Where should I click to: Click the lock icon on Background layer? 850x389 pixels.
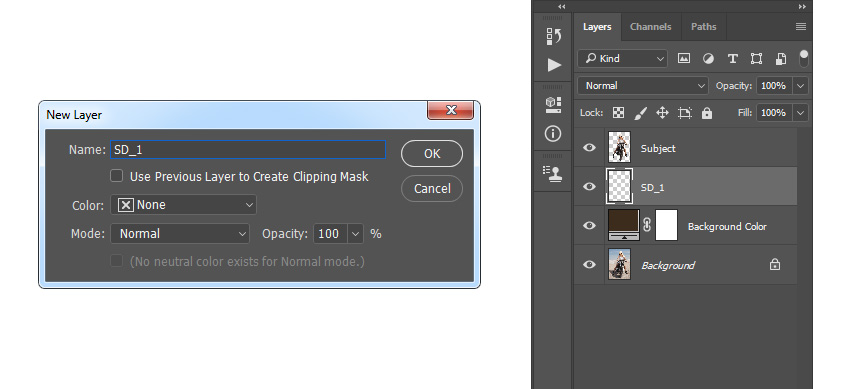(775, 265)
